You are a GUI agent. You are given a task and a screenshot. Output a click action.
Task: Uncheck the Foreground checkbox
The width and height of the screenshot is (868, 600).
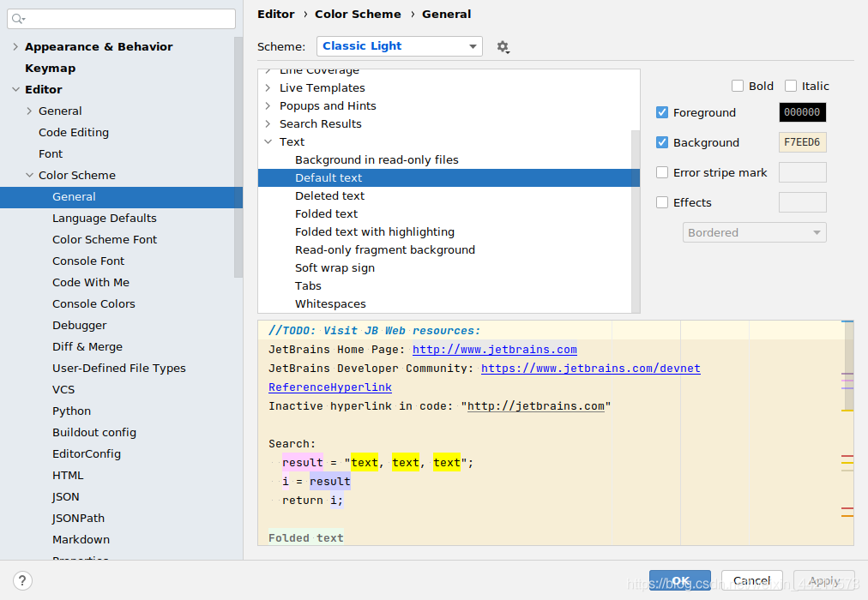coord(662,112)
